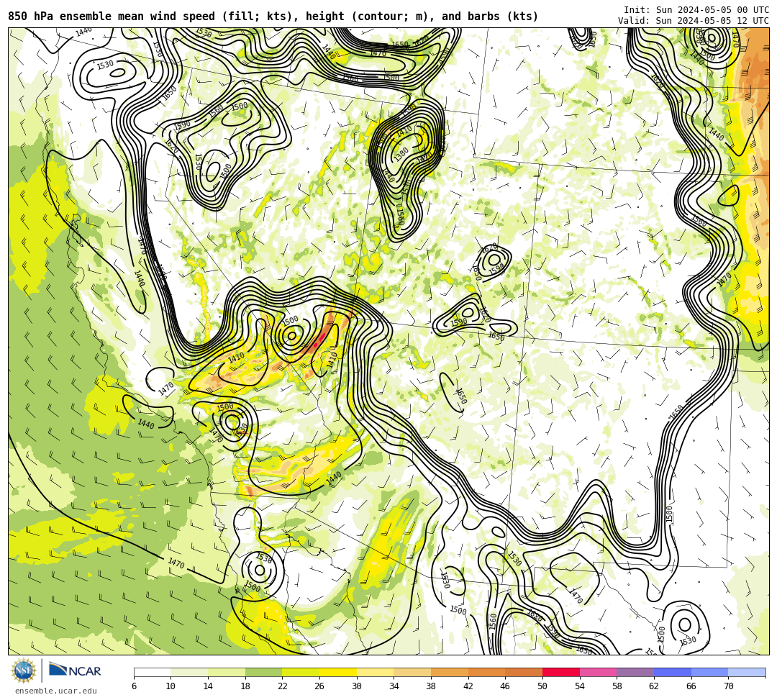Open the ensemble.ucar.edu link text

click(x=56, y=691)
